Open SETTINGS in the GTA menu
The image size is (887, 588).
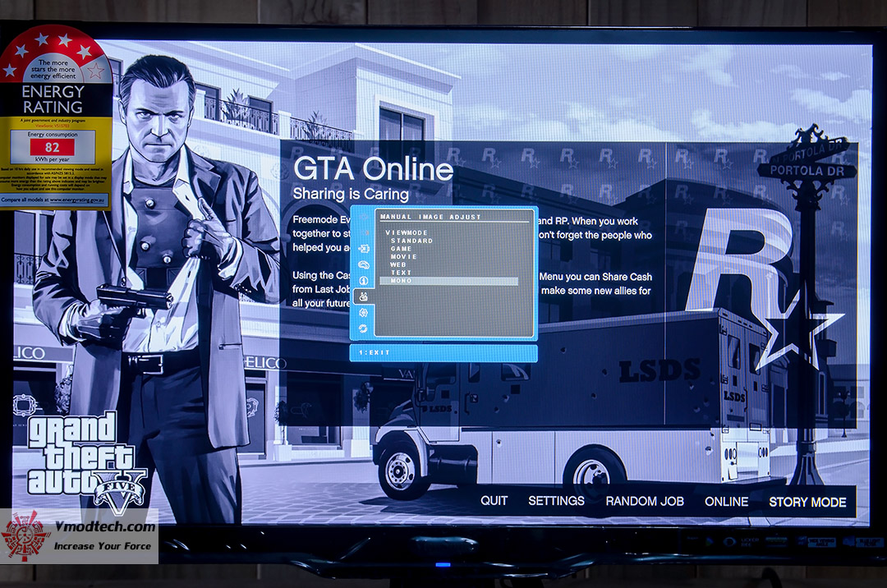click(x=556, y=501)
